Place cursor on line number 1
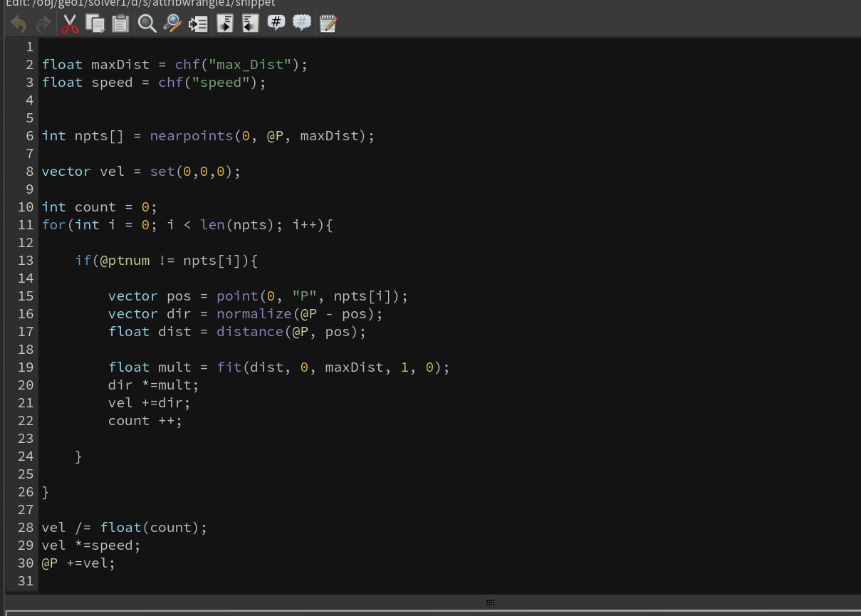 click(x=29, y=47)
